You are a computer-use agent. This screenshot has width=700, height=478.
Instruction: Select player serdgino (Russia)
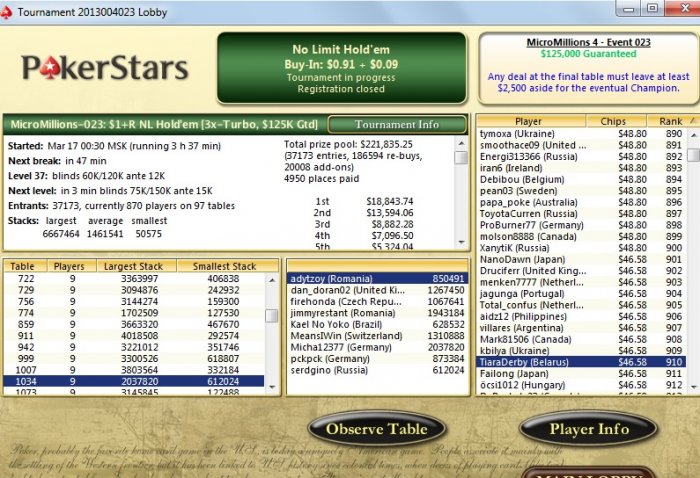click(377, 370)
